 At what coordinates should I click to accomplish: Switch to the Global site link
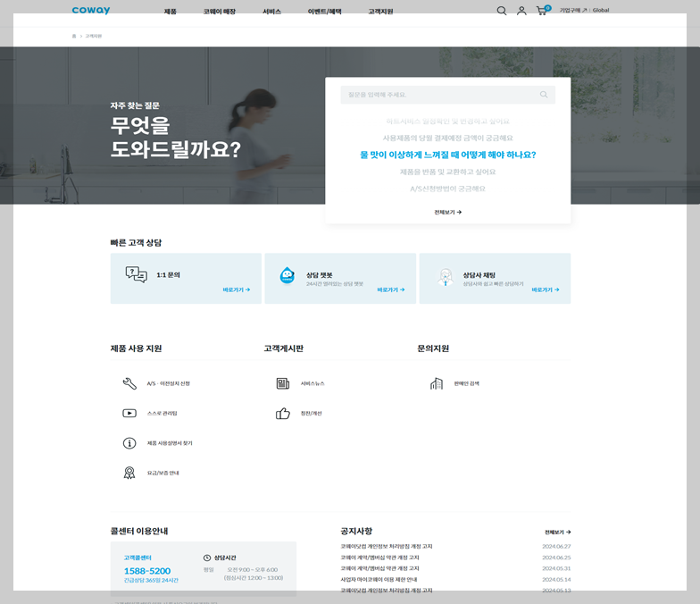[601, 10]
